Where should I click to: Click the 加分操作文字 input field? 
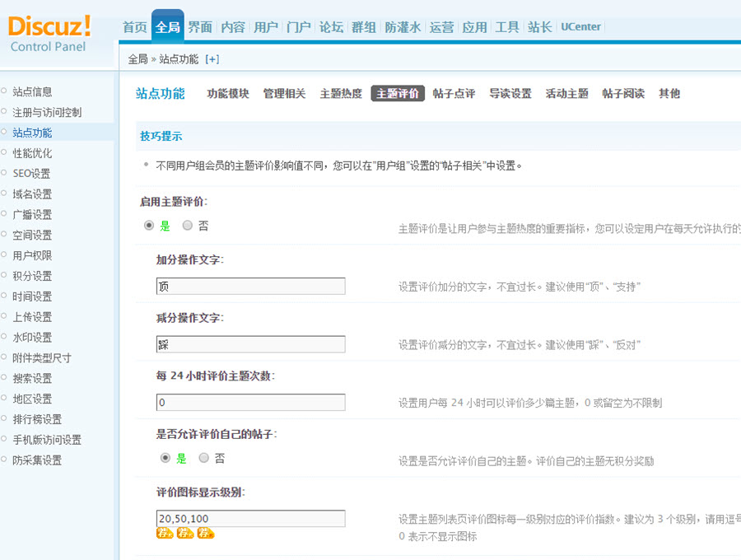point(250,286)
